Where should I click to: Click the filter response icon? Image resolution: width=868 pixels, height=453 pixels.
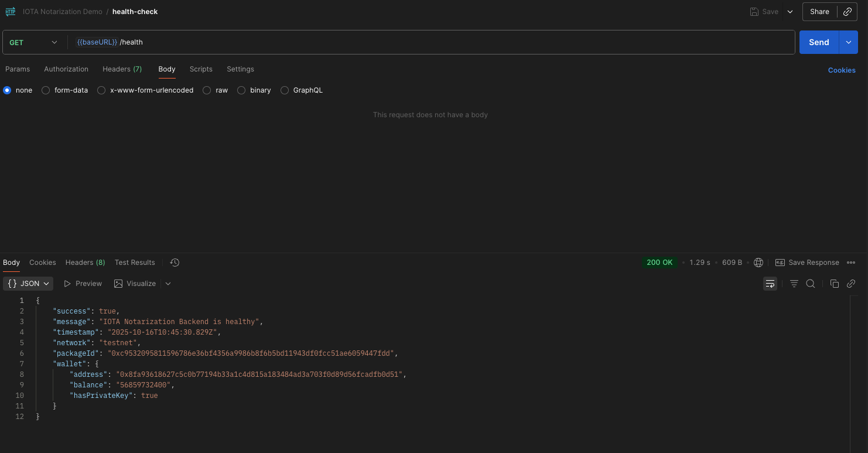point(794,284)
